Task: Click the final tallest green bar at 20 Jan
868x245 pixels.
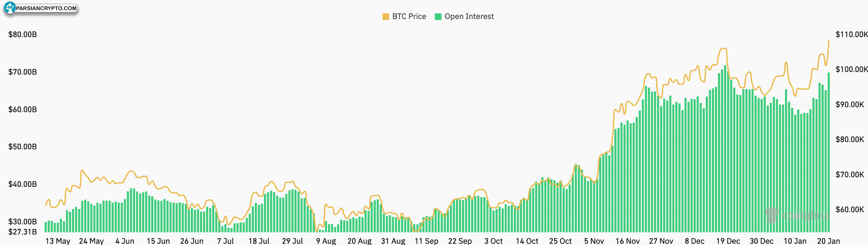Action: point(829,152)
